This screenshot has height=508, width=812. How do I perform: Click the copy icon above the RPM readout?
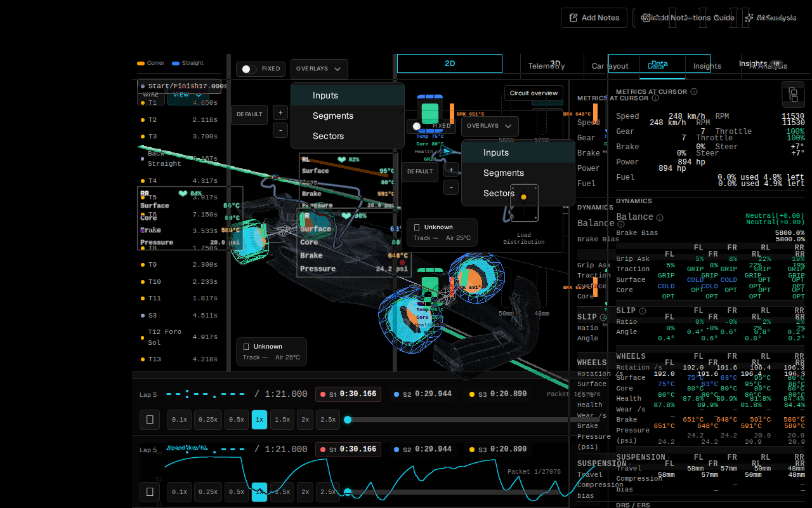click(x=793, y=95)
